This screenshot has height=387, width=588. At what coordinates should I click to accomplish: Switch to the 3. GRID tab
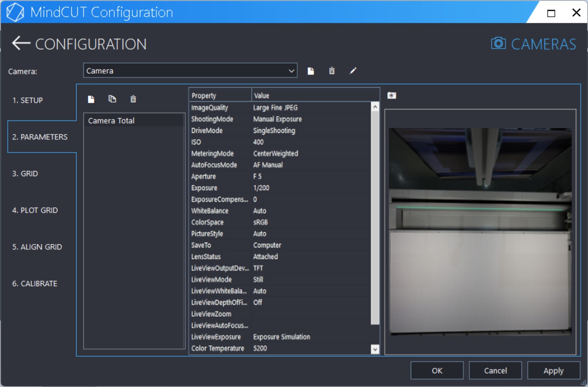coord(25,173)
